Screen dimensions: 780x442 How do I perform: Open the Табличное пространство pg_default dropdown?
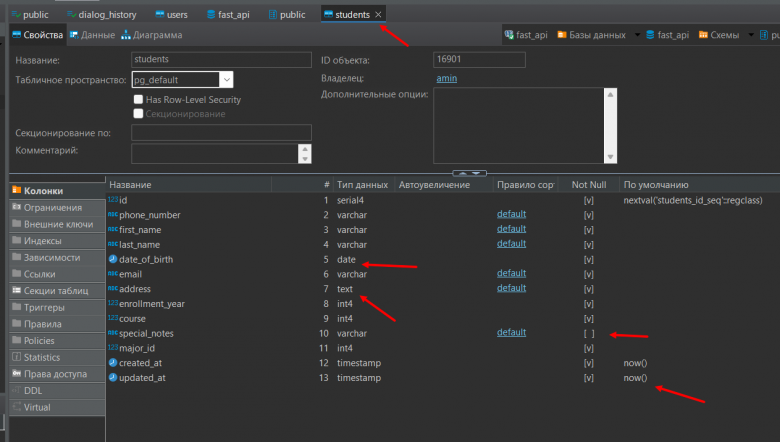coord(226,80)
